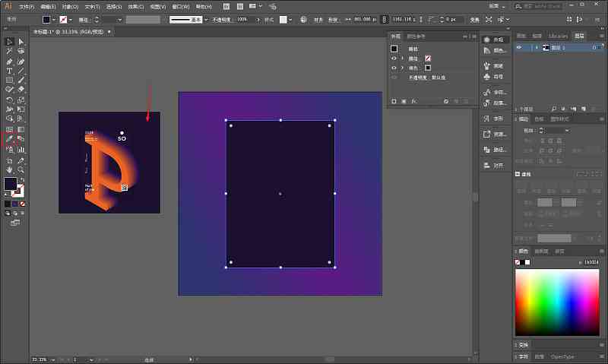Open the fill color dropdown in control bar
608x364 pixels.
coord(53,20)
